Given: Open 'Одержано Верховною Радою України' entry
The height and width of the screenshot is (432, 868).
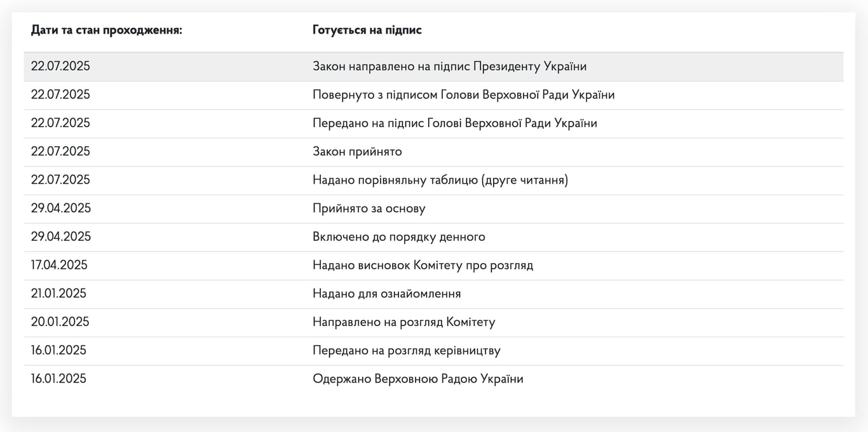Looking at the screenshot, I should [417, 379].
